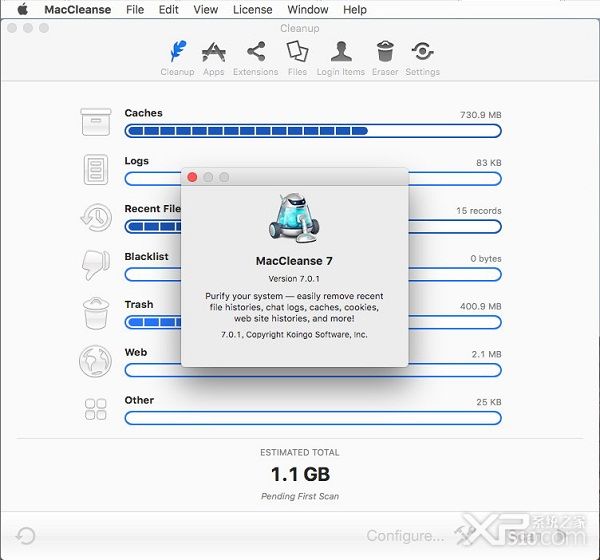Click the Caches progress bar

pos(313,131)
